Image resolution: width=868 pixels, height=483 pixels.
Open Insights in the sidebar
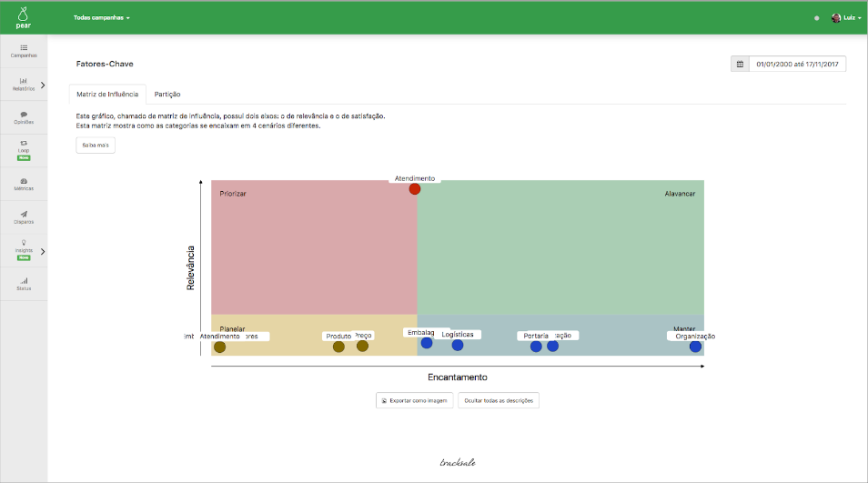(24, 251)
